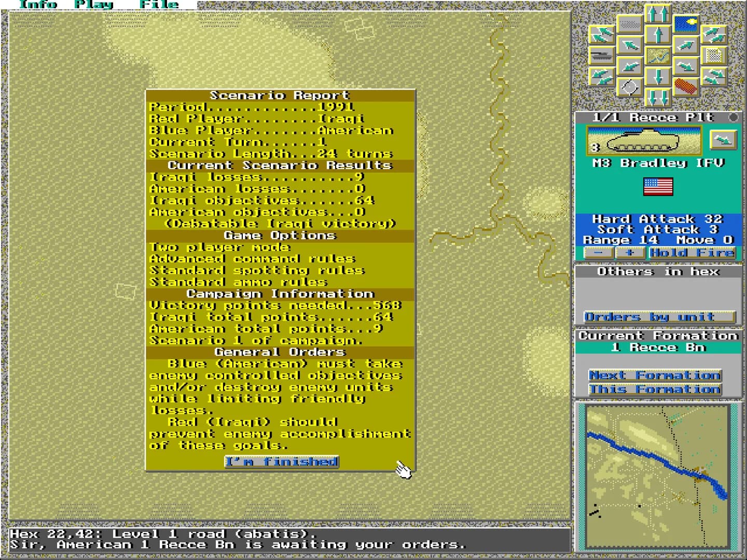Click the This Formation button
Viewport: 747px width, 560px height.
[x=655, y=389]
